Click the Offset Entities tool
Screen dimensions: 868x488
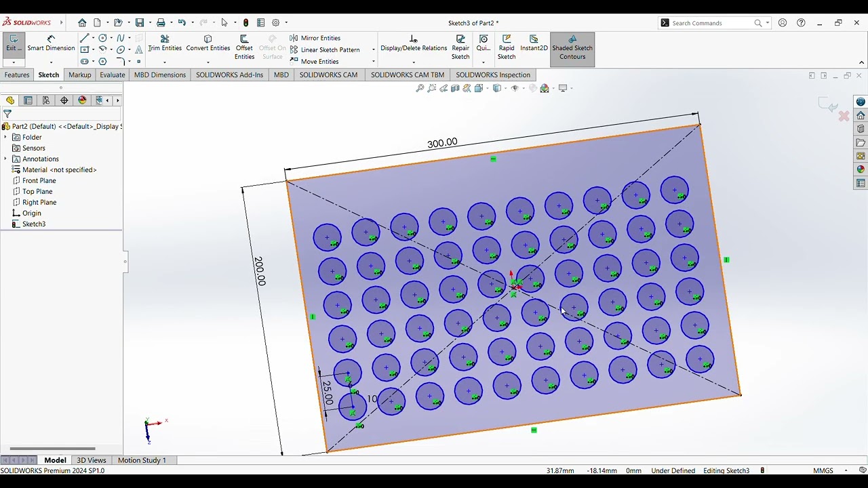click(244, 47)
